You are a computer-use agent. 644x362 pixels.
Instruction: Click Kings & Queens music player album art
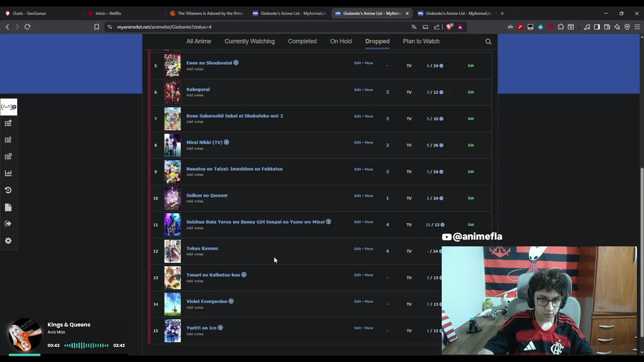24,334
